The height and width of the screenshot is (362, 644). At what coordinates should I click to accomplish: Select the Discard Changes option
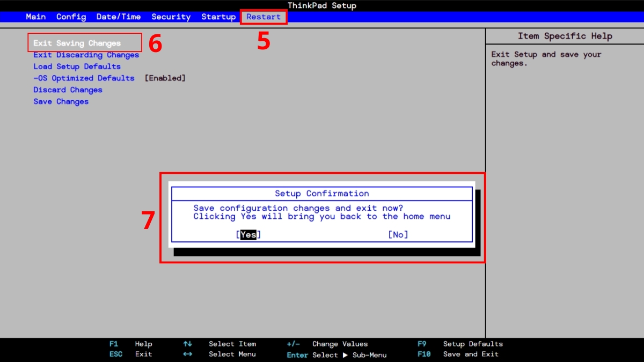[x=68, y=90]
